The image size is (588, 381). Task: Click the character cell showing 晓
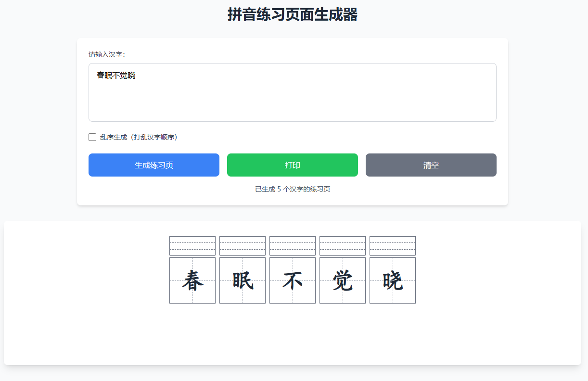[393, 280]
